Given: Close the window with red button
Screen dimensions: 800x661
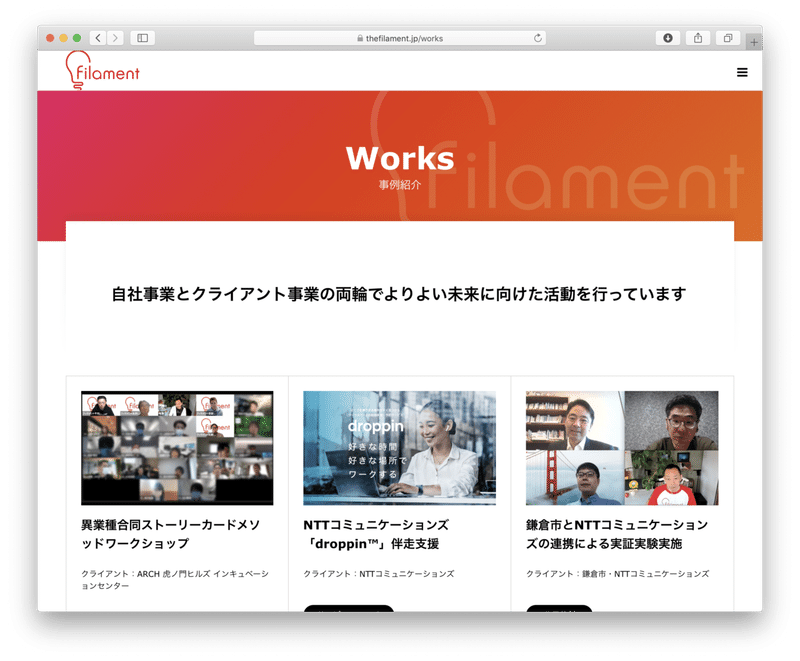Looking at the screenshot, I should click(50, 38).
